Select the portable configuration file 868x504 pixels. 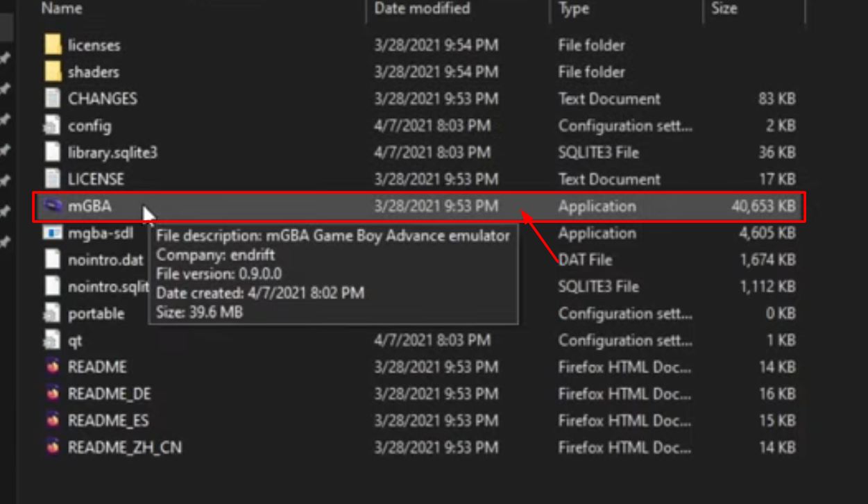coord(96,313)
